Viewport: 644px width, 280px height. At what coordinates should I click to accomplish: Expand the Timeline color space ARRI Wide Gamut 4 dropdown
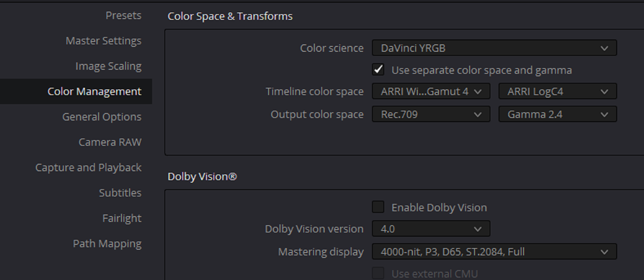431,92
